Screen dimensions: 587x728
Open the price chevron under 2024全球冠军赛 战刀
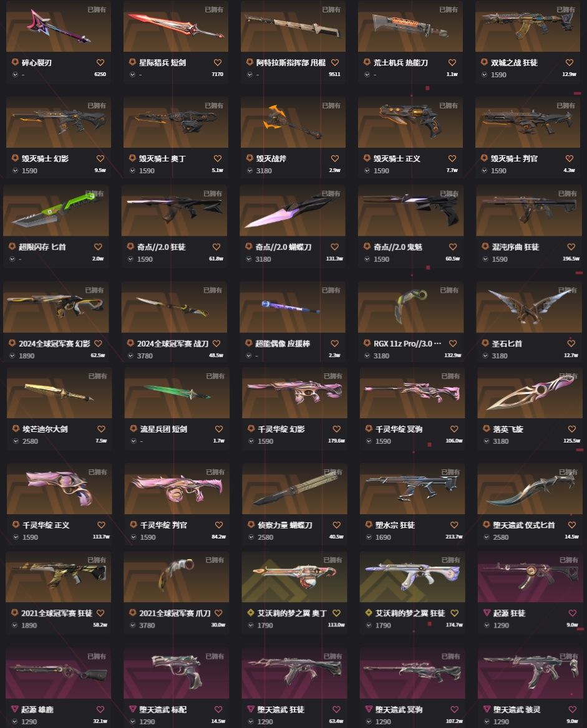coord(130,355)
